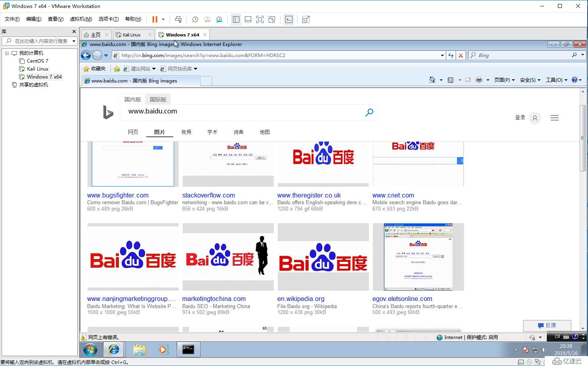Open a new empty IE tab
Viewport: 588px width, 366px height.
206,81
